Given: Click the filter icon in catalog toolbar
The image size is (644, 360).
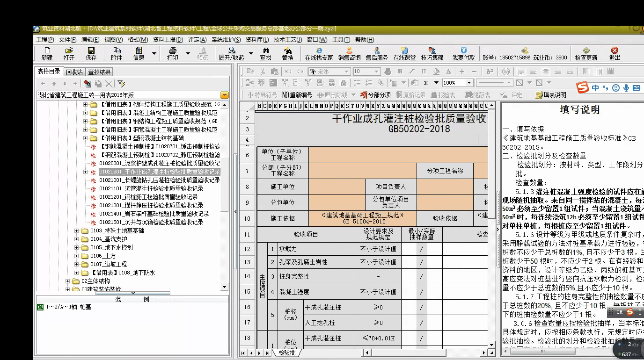Looking at the screenshot, I should (x=121, y=83).
